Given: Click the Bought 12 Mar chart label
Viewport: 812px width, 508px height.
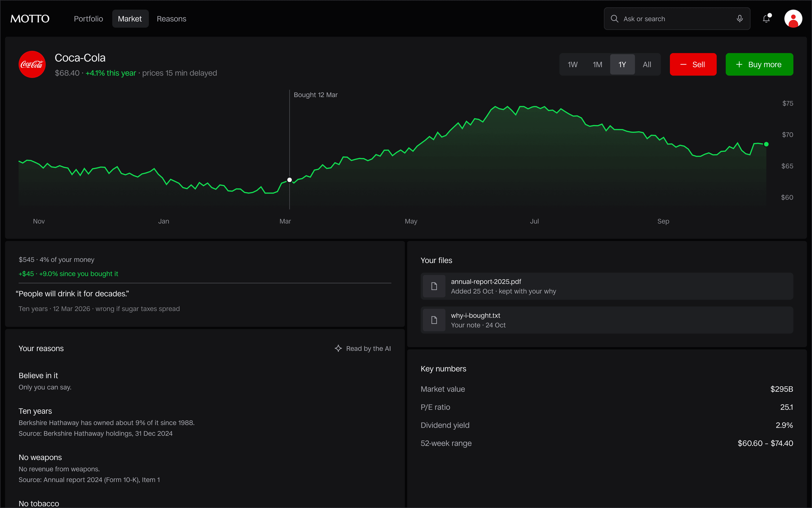Looking at the screenshot, I should pyautogui.click(x=315, y=95).
